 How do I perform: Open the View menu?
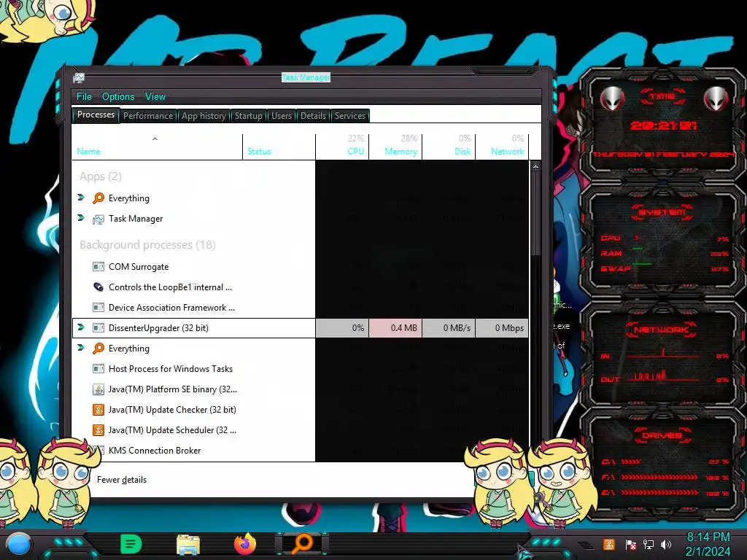coord(155,97)
